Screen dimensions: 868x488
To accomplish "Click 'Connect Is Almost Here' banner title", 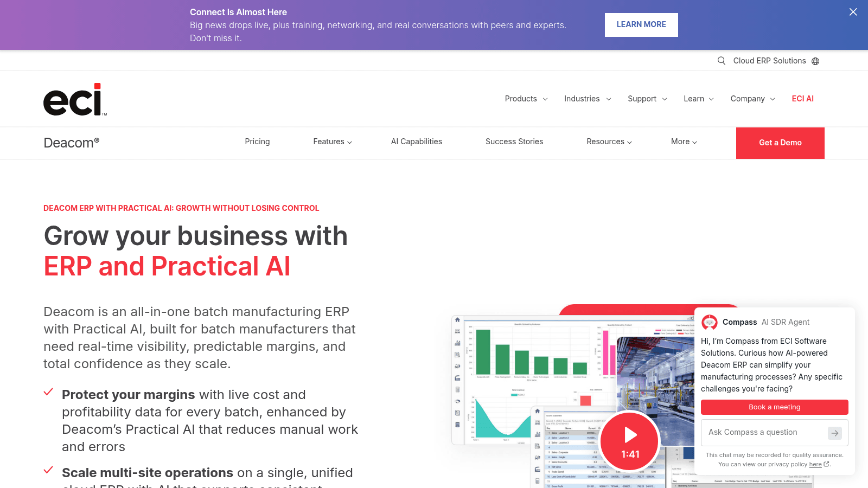I will pyautogui.click(x=238, y=12).
